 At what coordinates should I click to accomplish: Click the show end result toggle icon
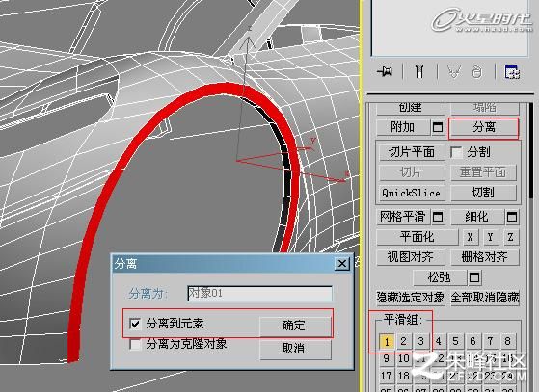(419, 71)
